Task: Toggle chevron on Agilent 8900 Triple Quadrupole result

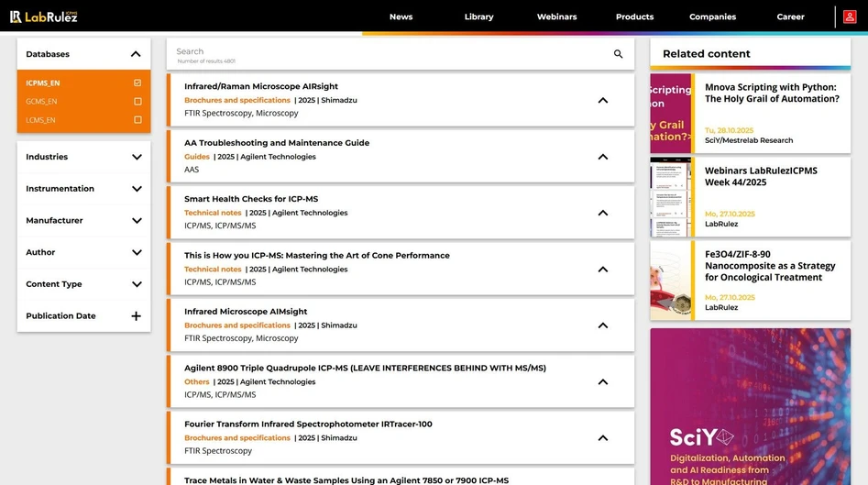Action: click(603, 381)
